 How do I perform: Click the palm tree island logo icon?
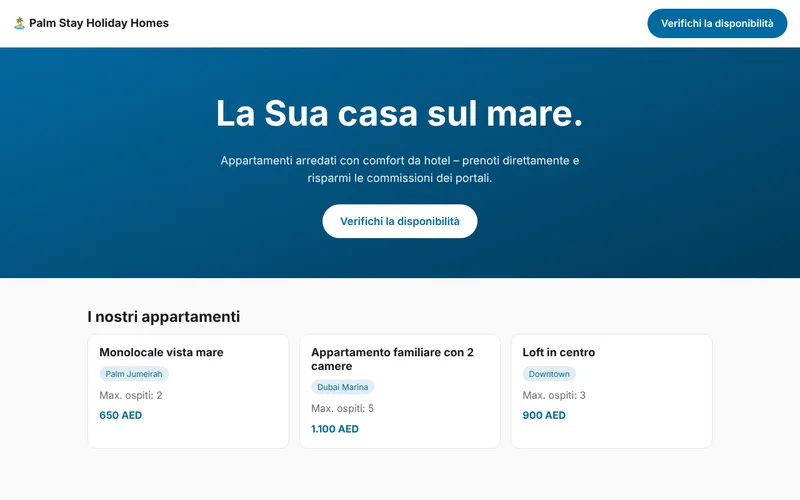point(19,23)
